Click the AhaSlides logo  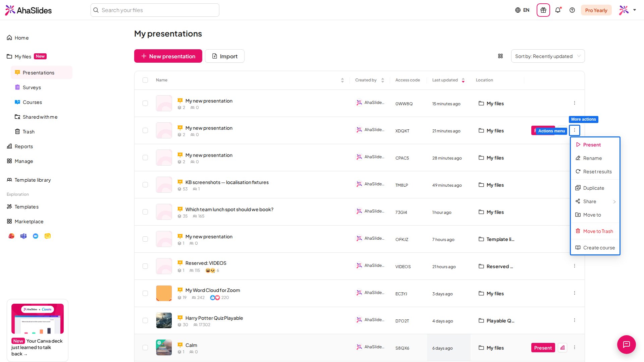point(29,10)
